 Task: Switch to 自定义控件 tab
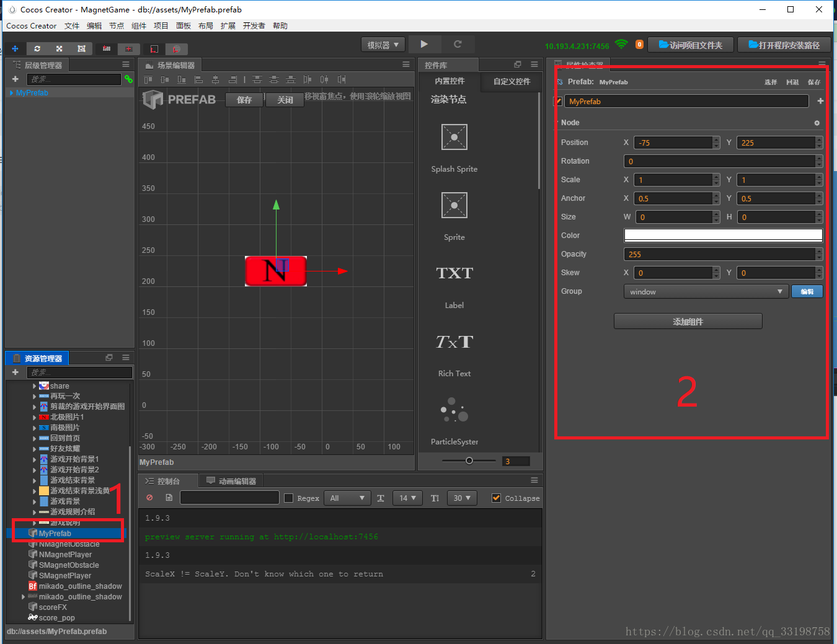(512, 81)
